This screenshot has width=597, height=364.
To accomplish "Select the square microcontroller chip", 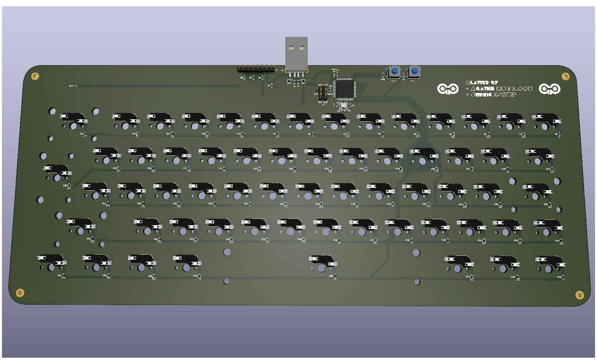I will (345, 89).
